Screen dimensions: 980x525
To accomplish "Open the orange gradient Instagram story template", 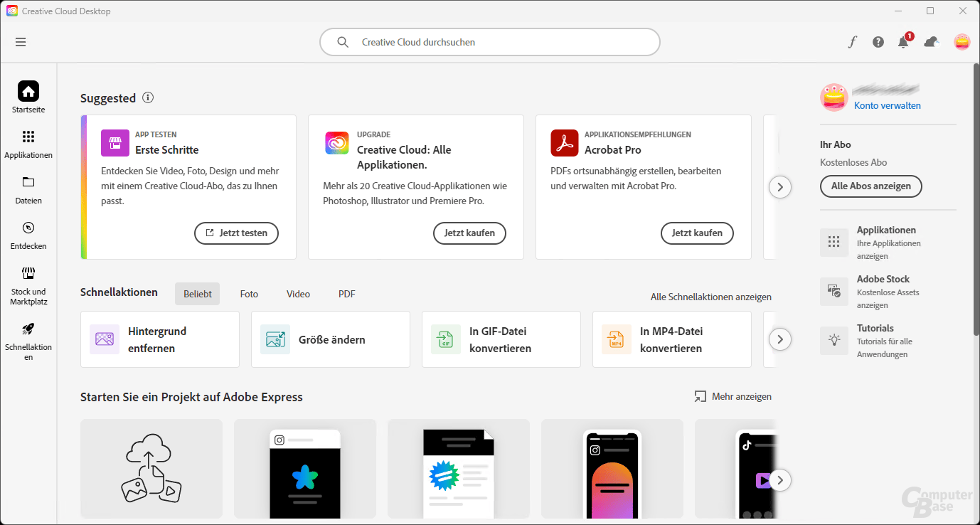I will [612, 468].
